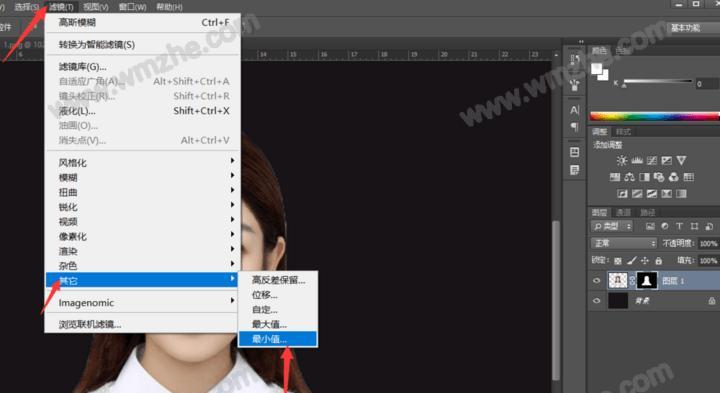Add a Curves adjustment layer

click(652, 160)
